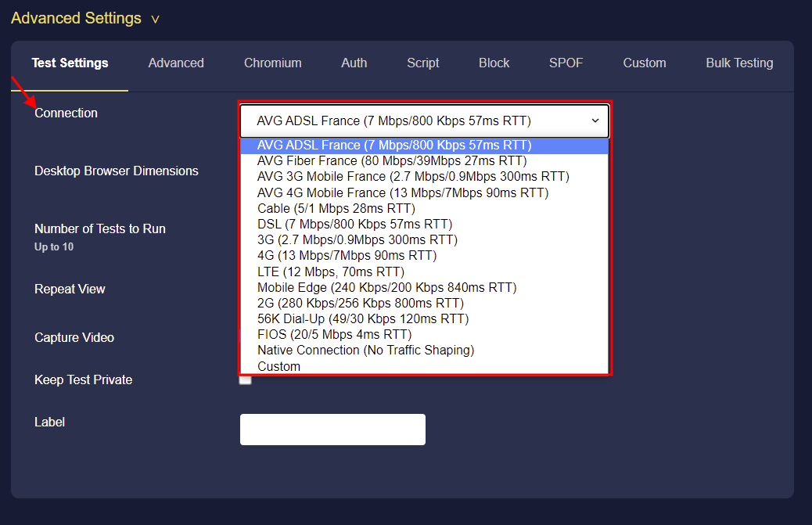Choose AVG ADSL France highlighted option
The image size is (812, 525).
(x=425, y=146)
